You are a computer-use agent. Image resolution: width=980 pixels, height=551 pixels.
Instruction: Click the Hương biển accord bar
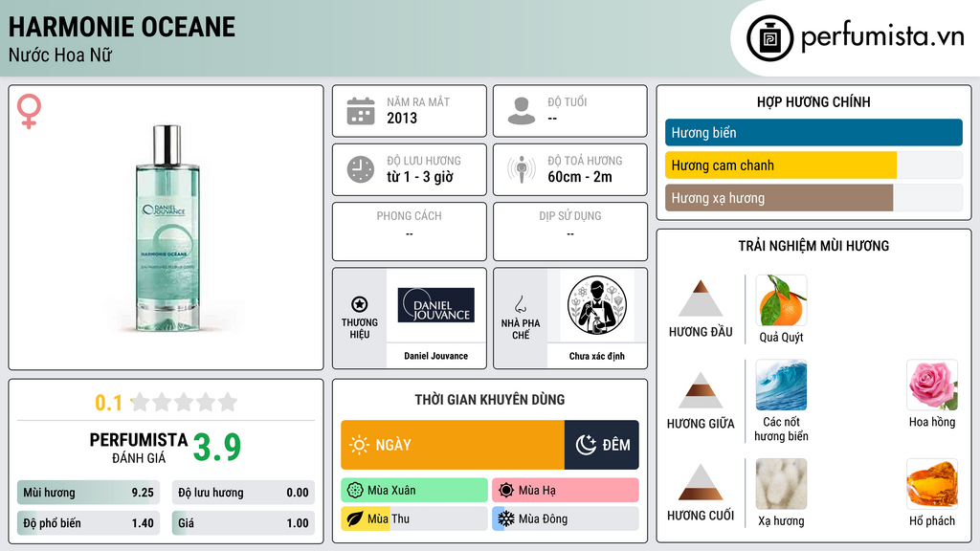(x=813, y=132)
